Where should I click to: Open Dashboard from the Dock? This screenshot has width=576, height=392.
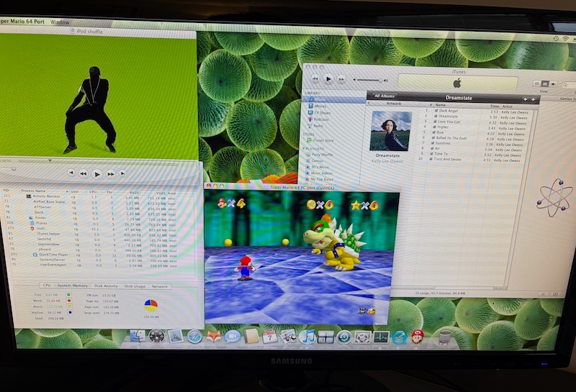(156, 336)
